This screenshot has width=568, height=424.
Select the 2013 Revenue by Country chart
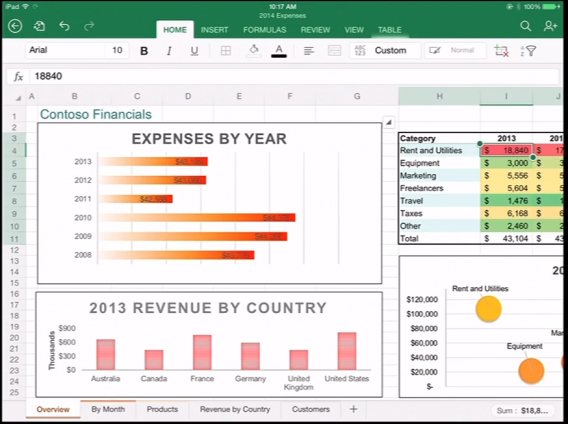click(209, 345)
